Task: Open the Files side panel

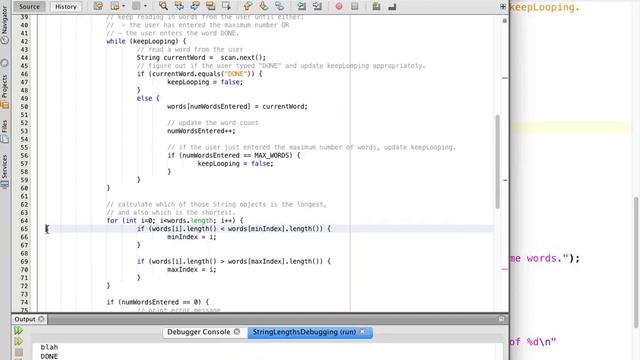Action: (4, 131)
